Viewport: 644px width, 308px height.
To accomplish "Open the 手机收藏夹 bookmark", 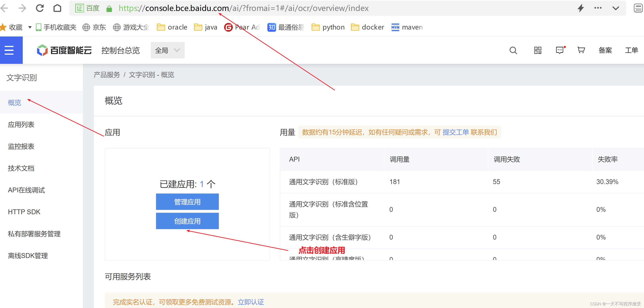I will pos(56,27).
